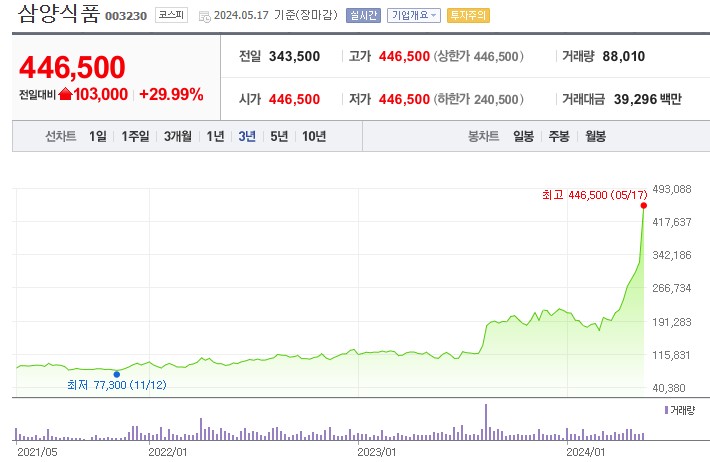Show the 주봉 candlestick chart

pos(559,136)
